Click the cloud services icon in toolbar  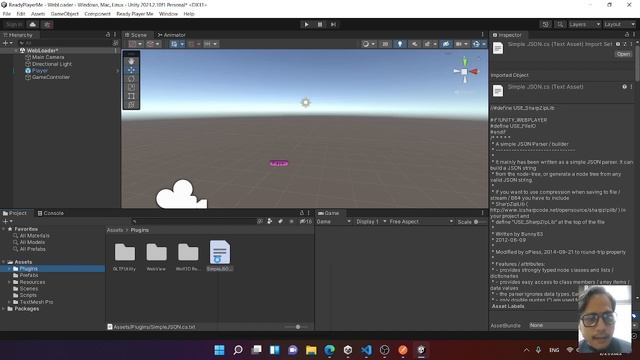[x=33, y=24]
